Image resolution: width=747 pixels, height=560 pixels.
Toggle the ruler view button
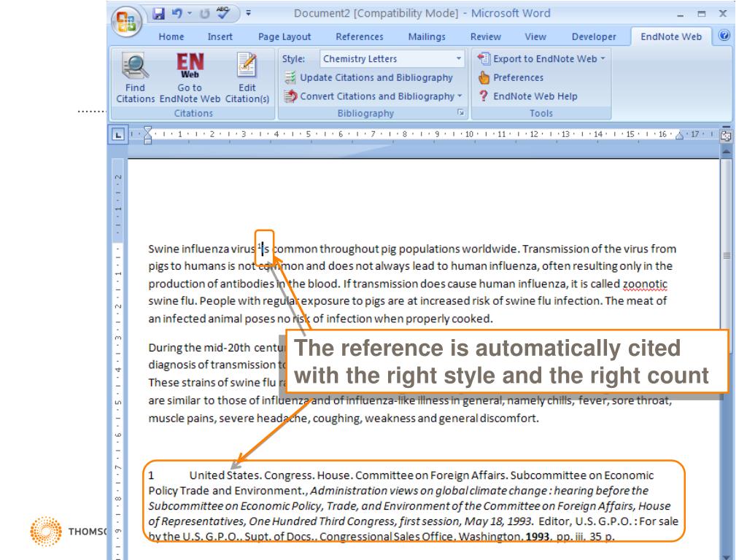click(726, 136)
